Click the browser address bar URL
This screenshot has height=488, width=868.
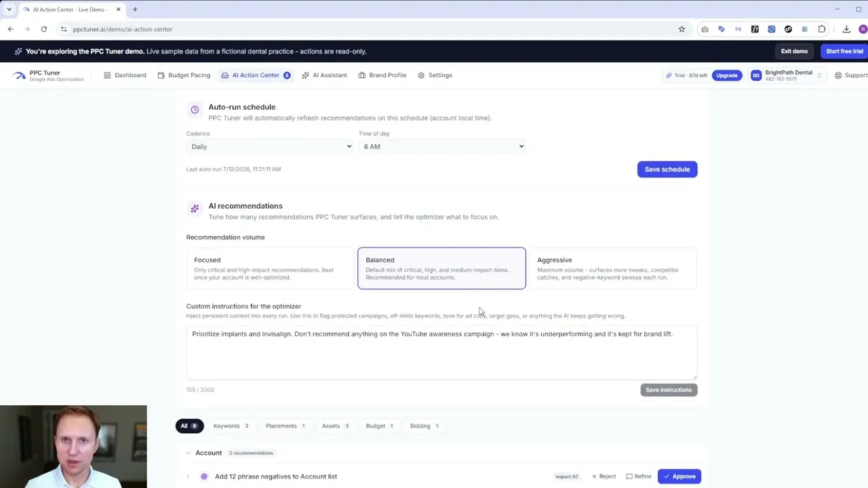click(123, 29)
